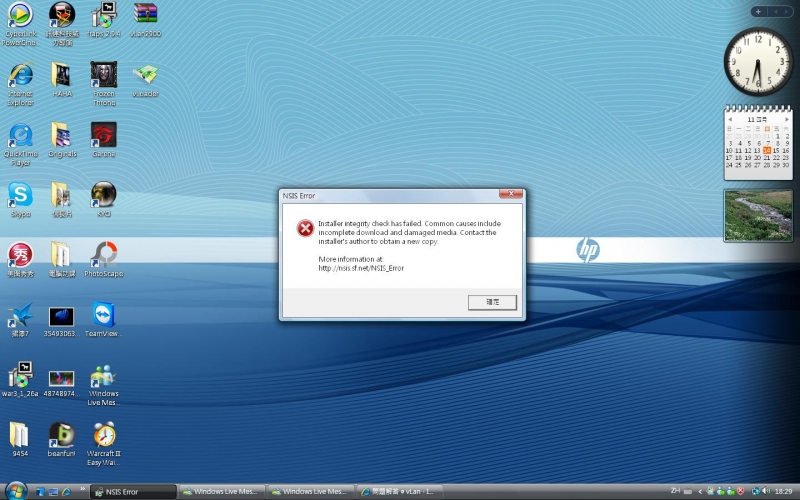The width and height of the screenshot is (800, 500).
Task: Click the slideshow picture gadget thumbnail
Action: click(758, 215)
